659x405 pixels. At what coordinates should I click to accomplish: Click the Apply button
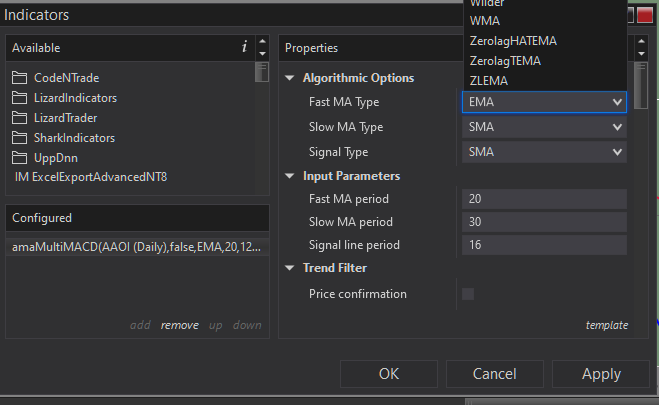(601, 374)
